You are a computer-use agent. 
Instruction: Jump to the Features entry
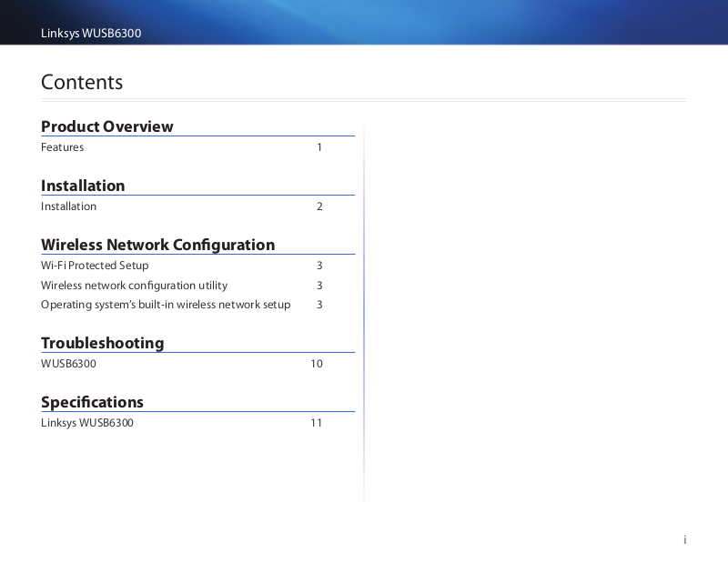[62, 147]
